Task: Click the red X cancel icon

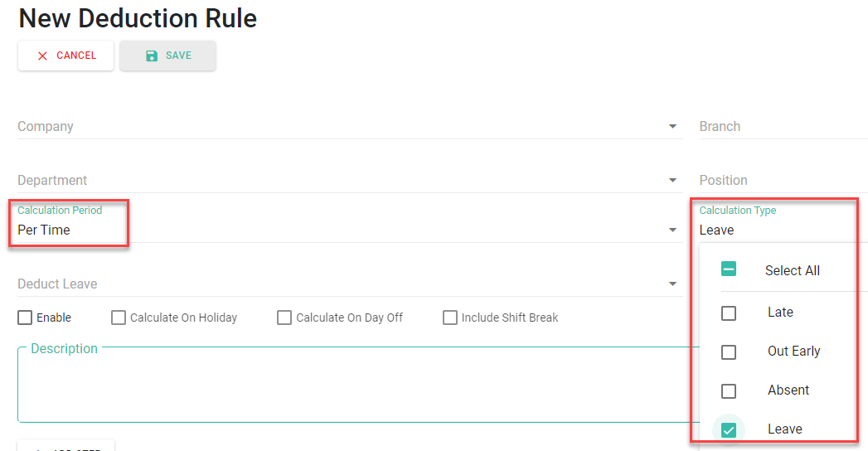Action: coord(42,56)
